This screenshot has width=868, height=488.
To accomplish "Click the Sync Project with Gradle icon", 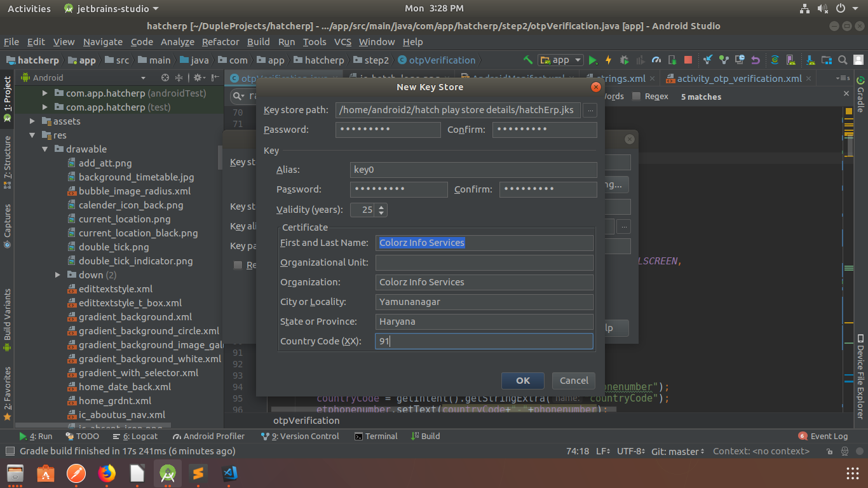I will 775,60.
